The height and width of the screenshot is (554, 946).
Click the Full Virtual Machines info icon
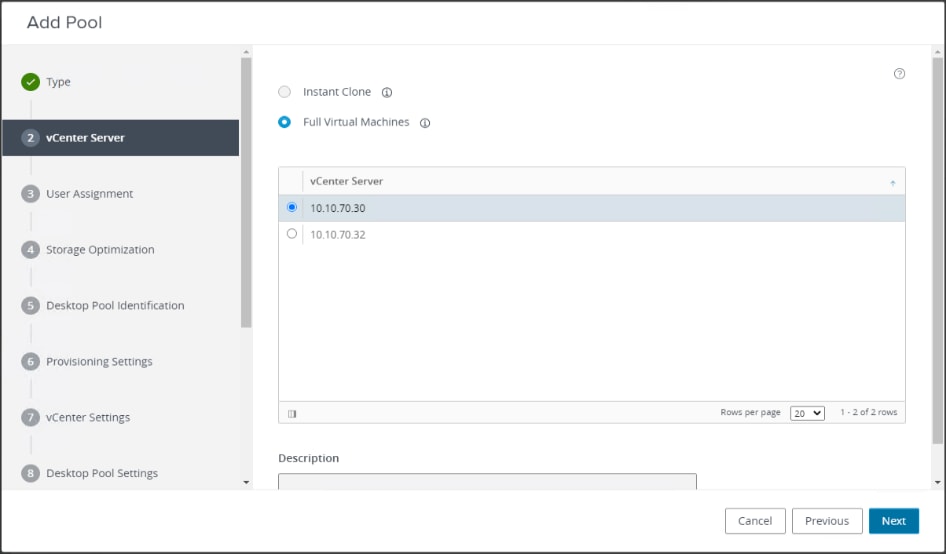click(x=425, y=123)
